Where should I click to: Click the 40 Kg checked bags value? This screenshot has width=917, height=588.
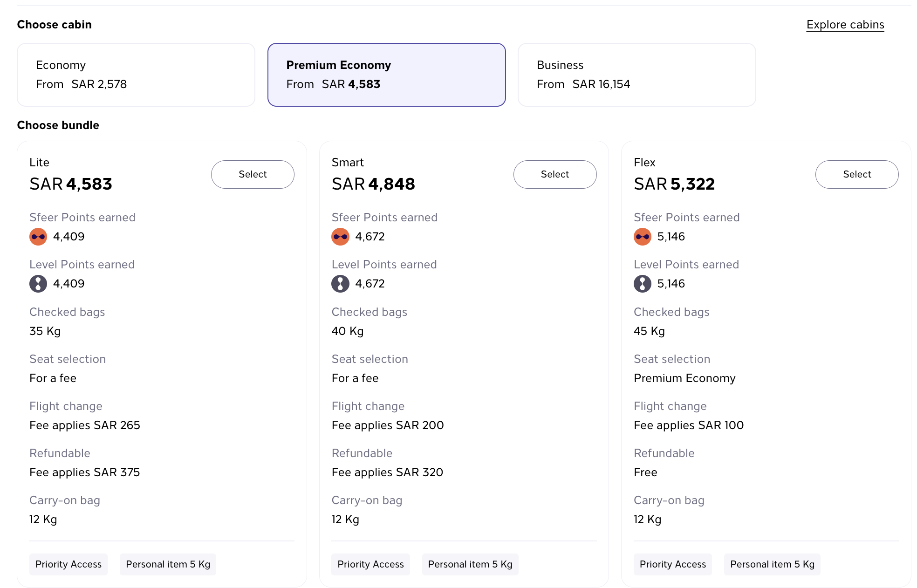tap(348, 331)
